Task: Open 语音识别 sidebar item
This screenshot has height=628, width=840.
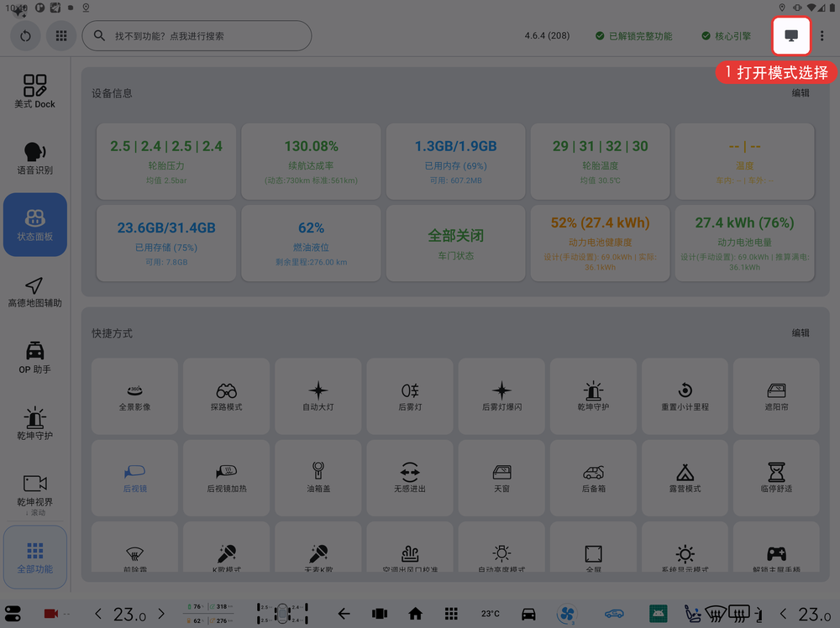Action: pyautogui.click(x=34, y=159)
